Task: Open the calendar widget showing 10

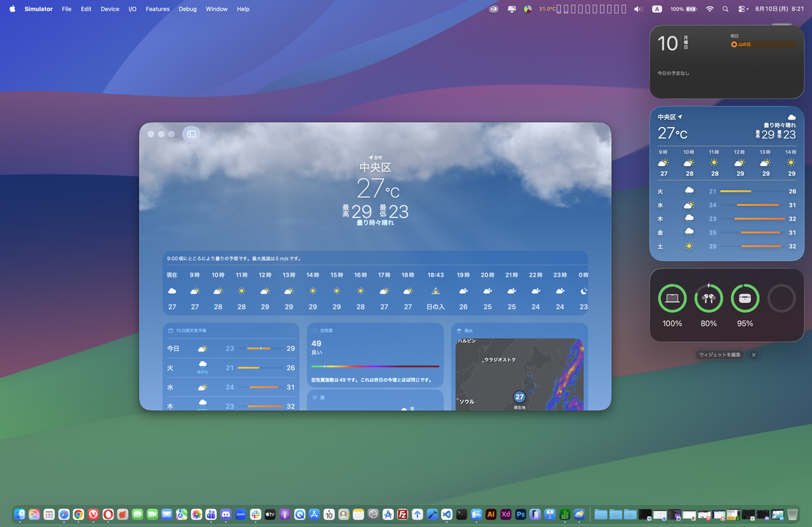Action: pyautogui.click(x=726, y=62)
